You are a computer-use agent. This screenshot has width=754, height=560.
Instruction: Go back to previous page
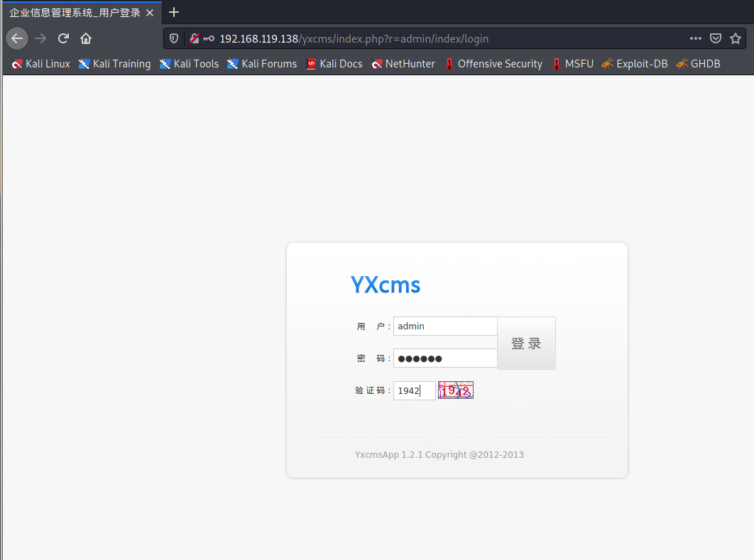pyautogui.click(x=17, y=38)
